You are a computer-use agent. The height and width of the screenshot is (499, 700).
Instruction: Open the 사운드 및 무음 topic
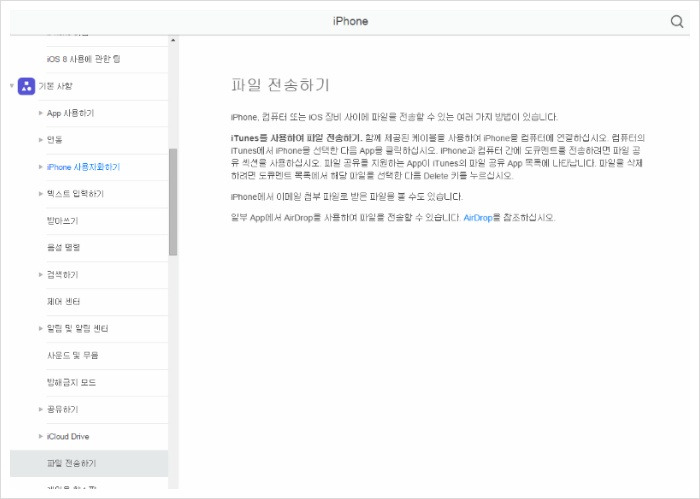(72, 355)
